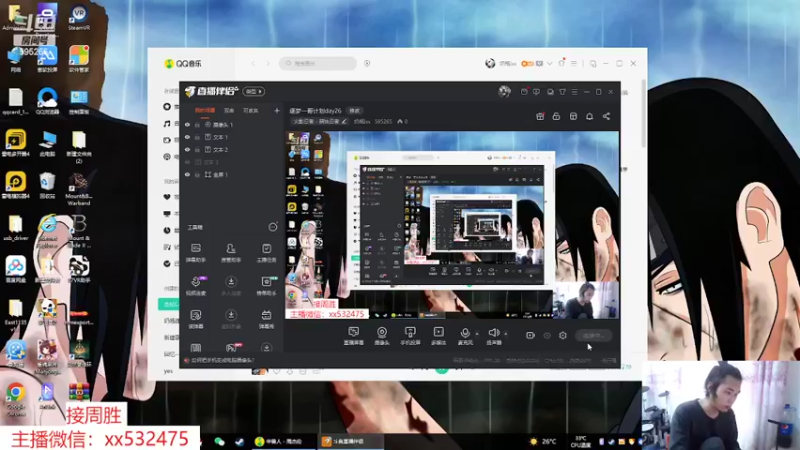This screenshot has height=450, width=800.
Task: Open the Recycle Bin desktop icon
Action: click(x=47, y=186)
